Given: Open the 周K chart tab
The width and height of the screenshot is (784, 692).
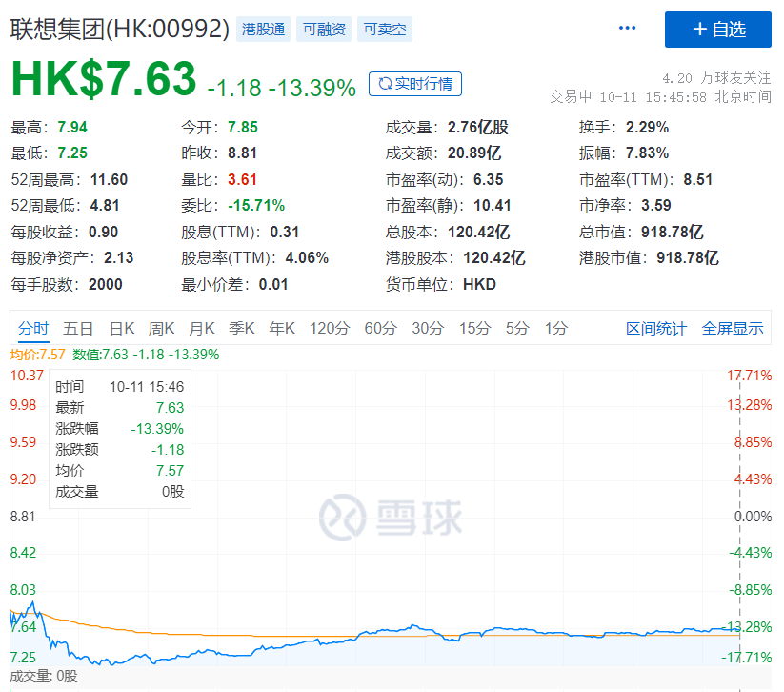Looking at the screenshot, I should point(161,329).
